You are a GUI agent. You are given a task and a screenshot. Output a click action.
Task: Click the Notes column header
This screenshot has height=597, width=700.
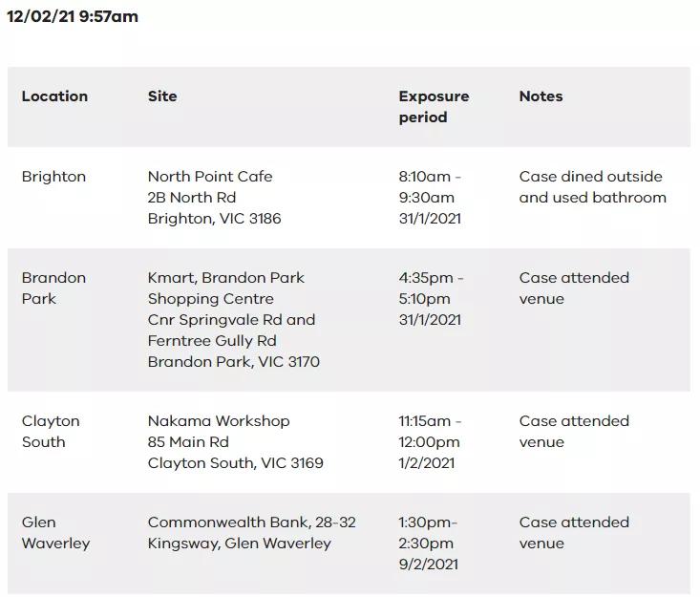click(541, 96)
